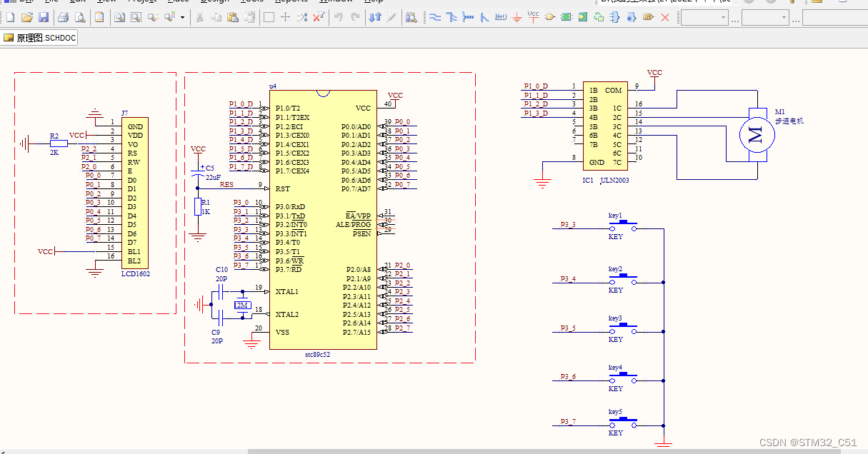
Task: Click the Cross Probe icon
Action: (391, 17)
